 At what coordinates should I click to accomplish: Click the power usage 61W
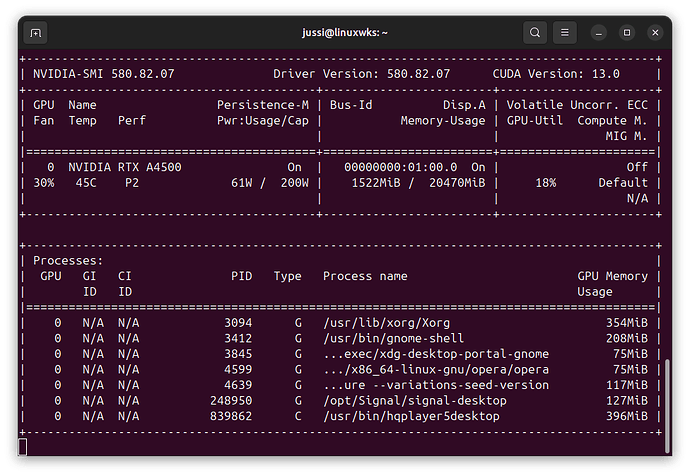click(x=242, y=183)
